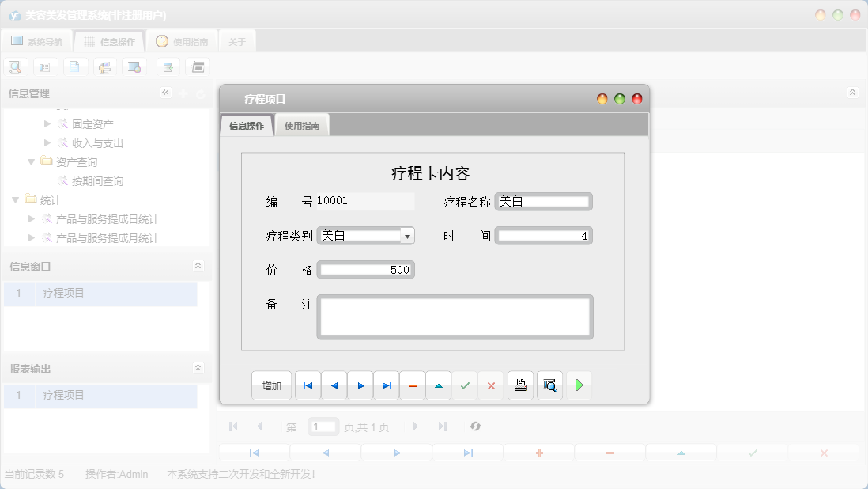Collapse the 统计 folder
This screenshot has width=868, height=489.
(x=15, y=199)
